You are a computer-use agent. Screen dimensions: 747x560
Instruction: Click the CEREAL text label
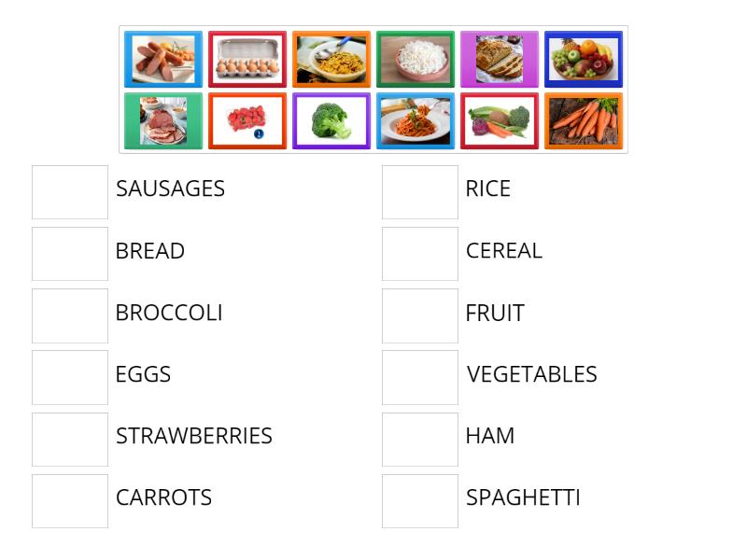pyautogui.click(x=503, y=250)
